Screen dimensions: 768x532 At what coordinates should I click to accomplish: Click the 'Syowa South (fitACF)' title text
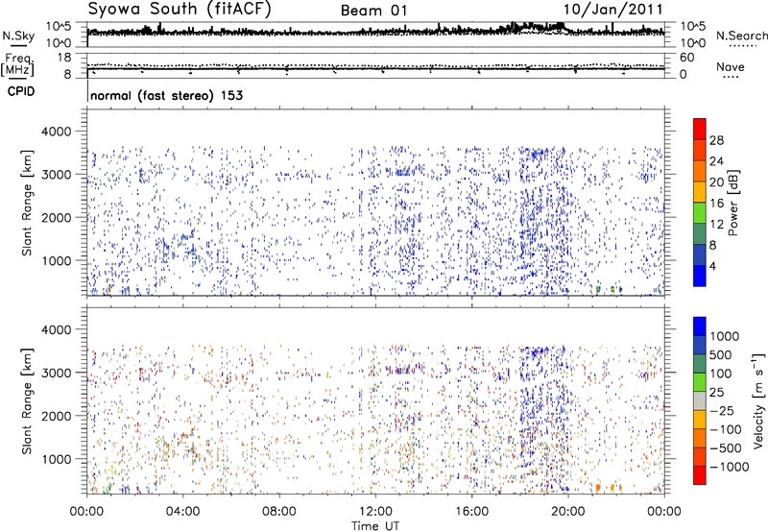tap(180, 10)
